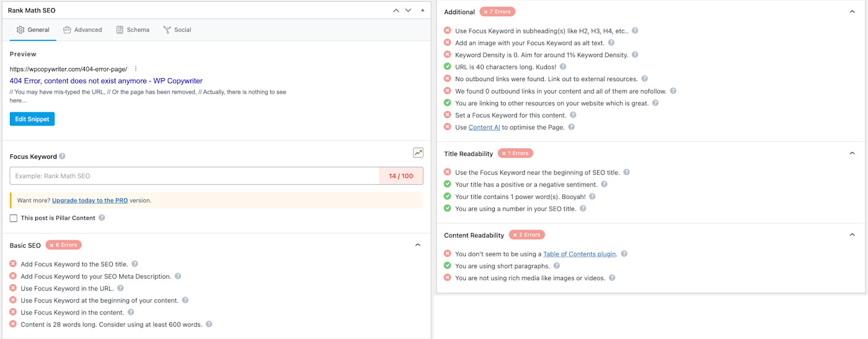Click help icon for Focus Keyword in URL

(120, 288)
